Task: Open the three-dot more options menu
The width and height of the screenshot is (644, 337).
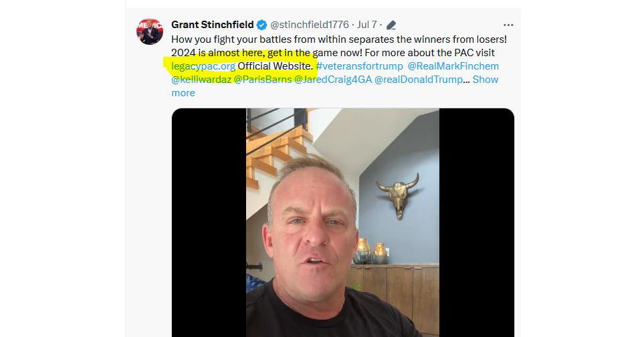Action: (508, 25)
